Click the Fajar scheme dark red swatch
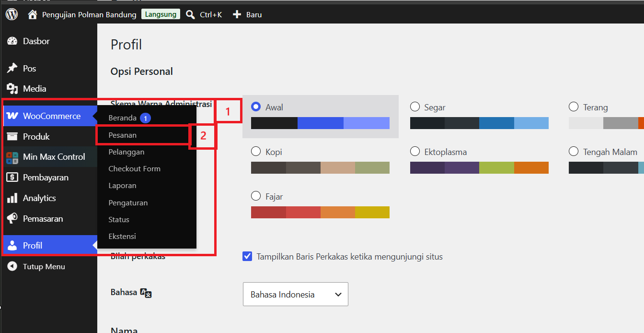Image resolution: width=644 pixels, height=333 pixels. (268, 212)
